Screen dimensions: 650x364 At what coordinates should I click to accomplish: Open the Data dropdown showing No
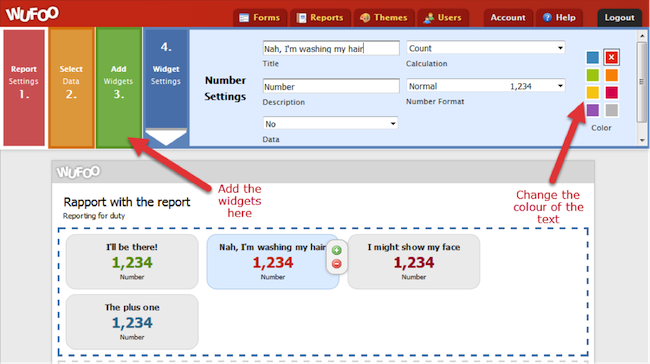tap(330, 124)
